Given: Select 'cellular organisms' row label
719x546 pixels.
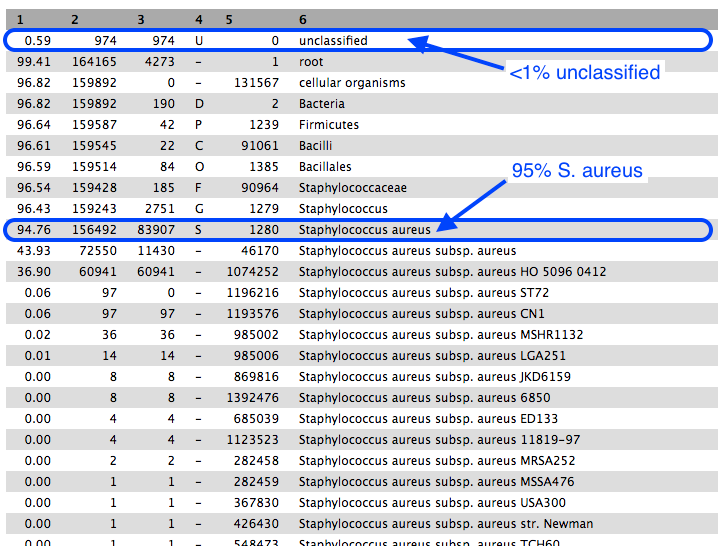Looking at the screenshot, I should pyautogui.click(x=352, y=83).
